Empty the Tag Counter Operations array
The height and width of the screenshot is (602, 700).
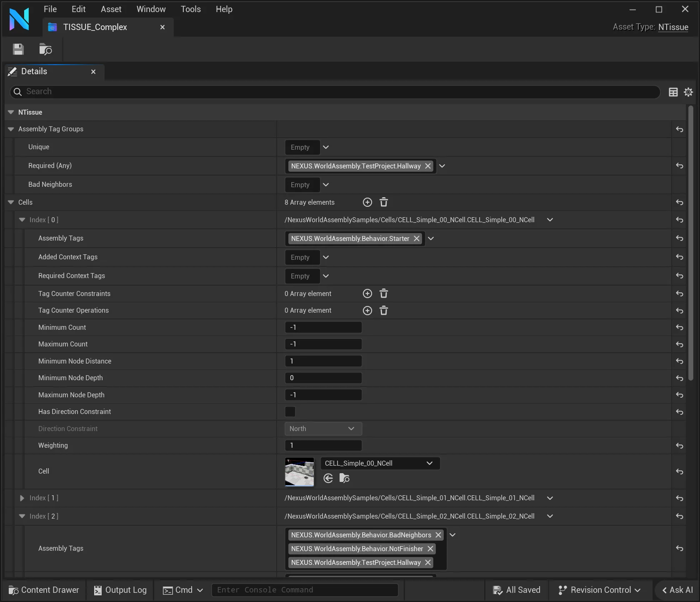pyautogui.click(x=384, y=311)
